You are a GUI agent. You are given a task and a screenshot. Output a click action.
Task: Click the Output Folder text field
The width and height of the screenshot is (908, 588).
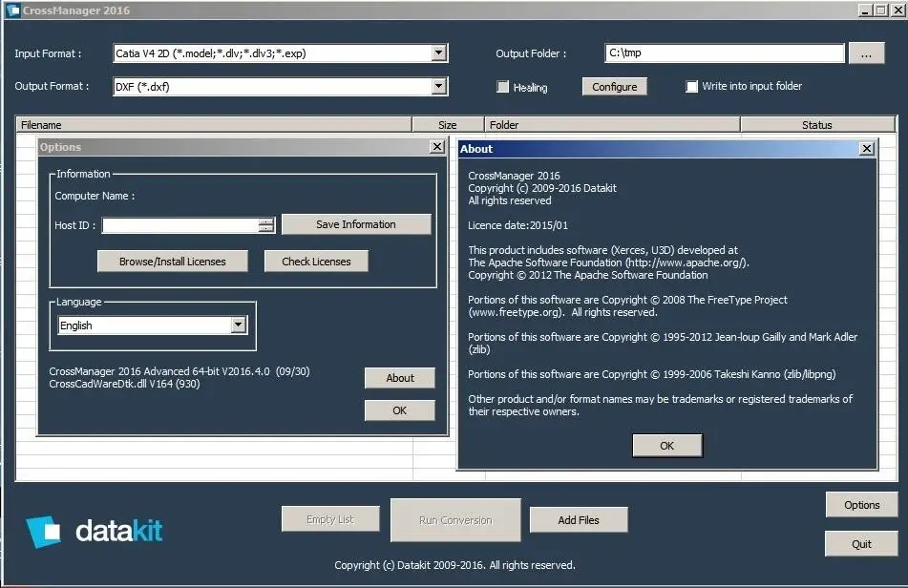coord(725,52)
